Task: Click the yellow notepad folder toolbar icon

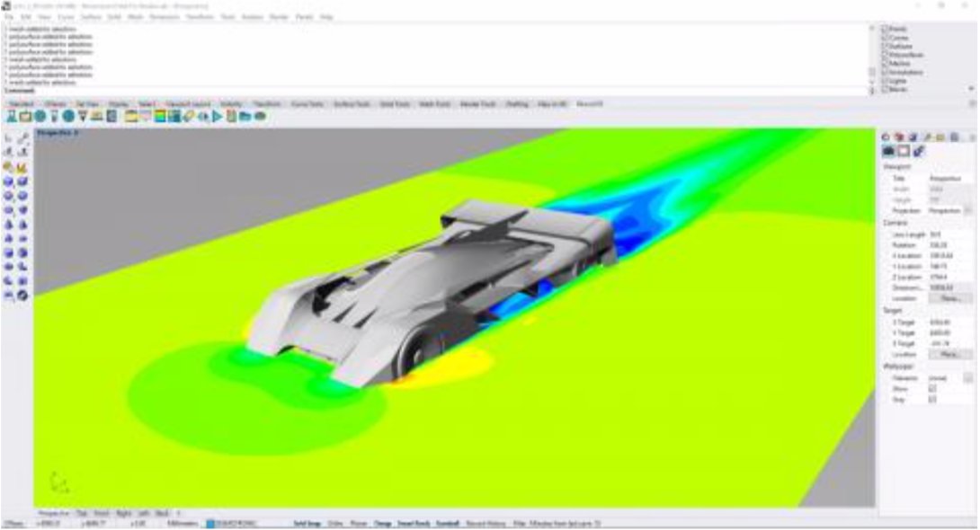Action: [131, 116]
